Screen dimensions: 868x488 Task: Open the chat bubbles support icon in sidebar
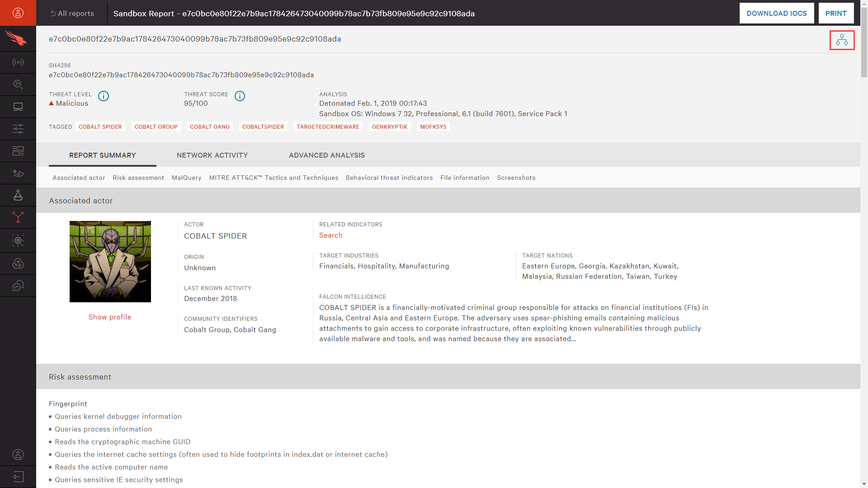18,286
